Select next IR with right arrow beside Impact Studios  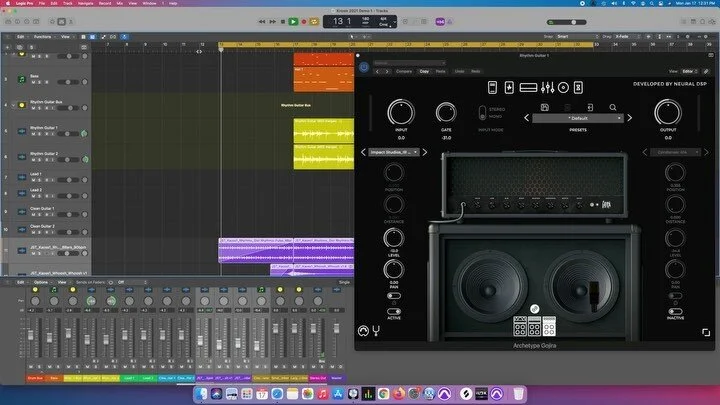425,152
